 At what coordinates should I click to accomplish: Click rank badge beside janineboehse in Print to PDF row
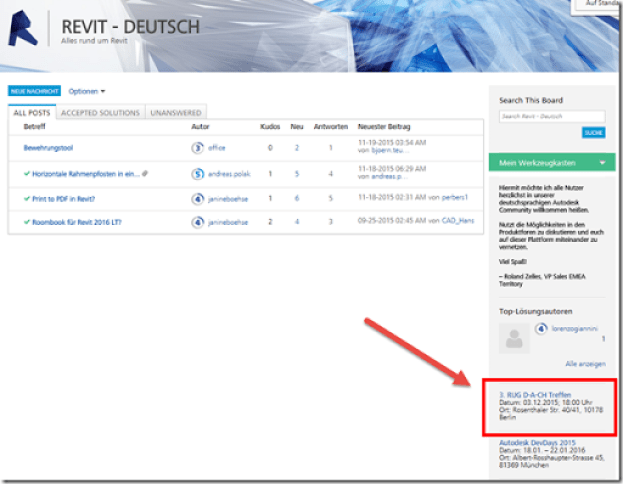pyautogui.click(x=197, y=199)
